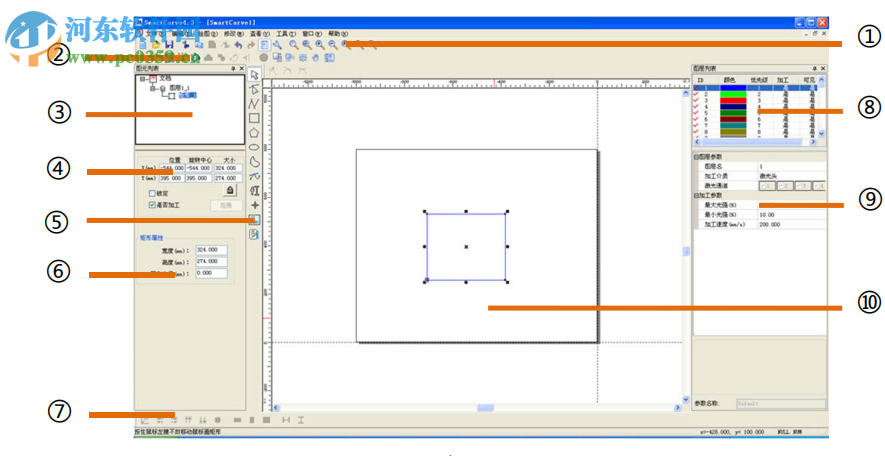Click the layer list scroll down arrow
885x456 pixels.
(x=822, y=134)
